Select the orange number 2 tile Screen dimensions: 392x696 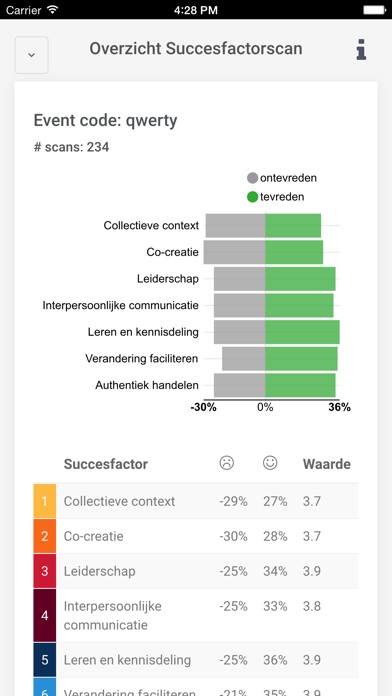tap(45, 536)
